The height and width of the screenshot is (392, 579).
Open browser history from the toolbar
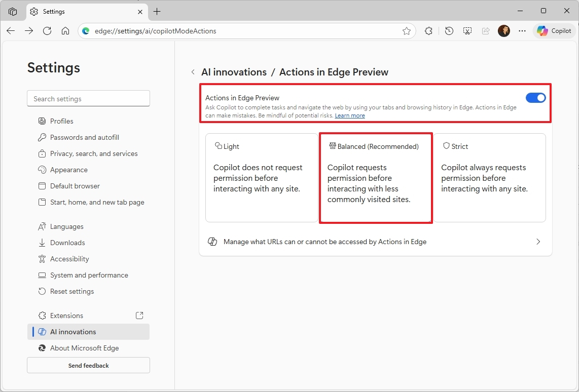click(449, 31)
